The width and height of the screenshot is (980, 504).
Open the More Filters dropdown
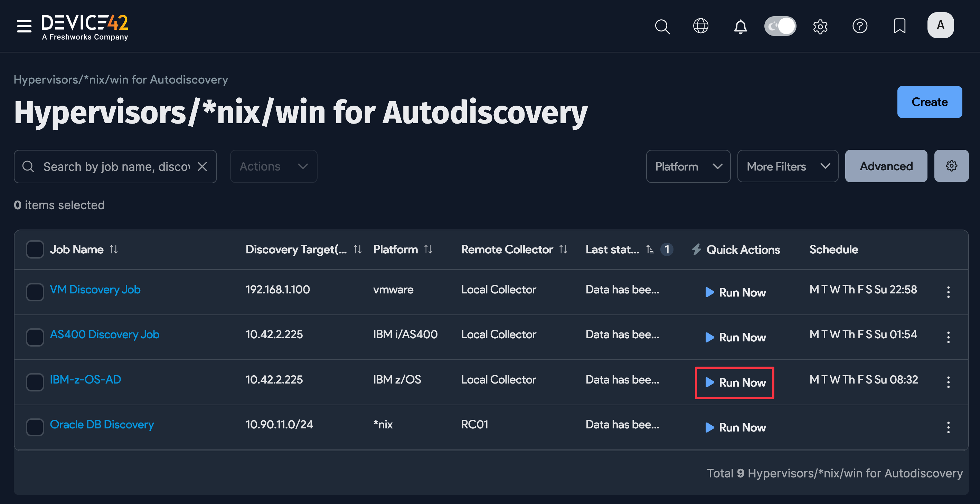(788, 166)
